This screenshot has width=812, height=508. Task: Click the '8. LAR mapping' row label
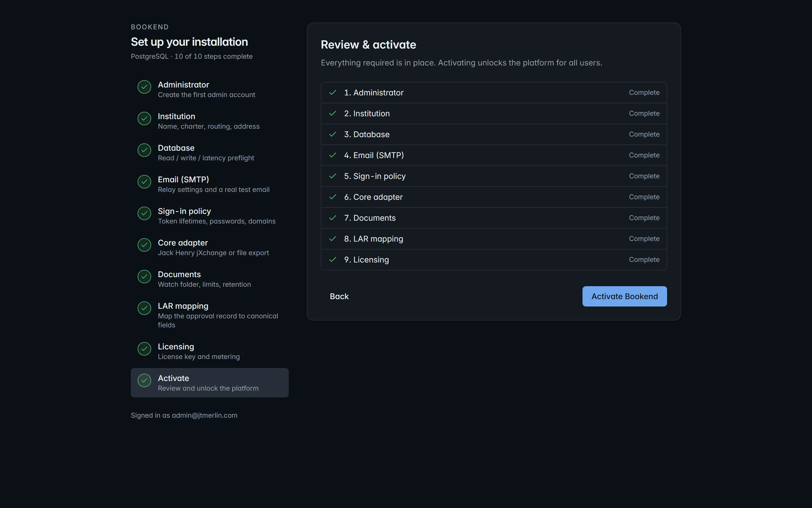click(x=374, y=239)
